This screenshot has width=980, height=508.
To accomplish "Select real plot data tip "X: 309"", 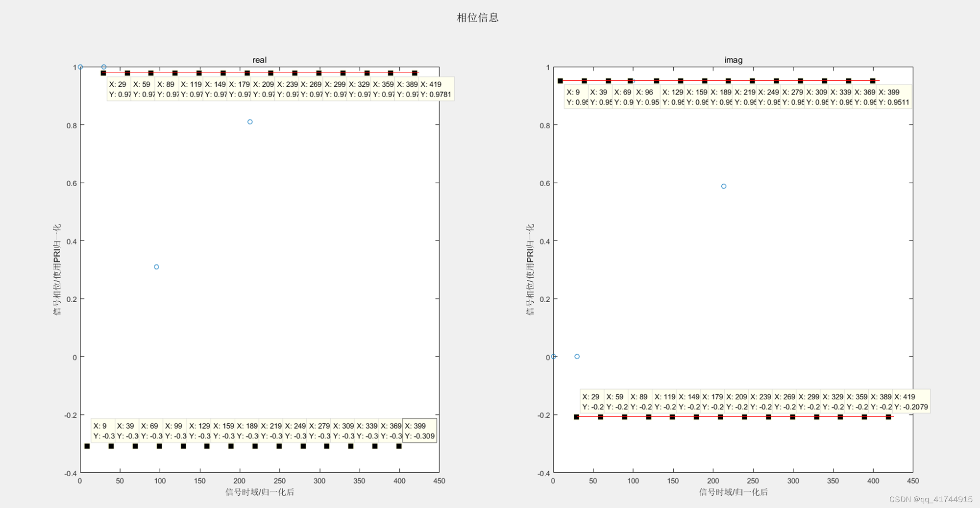I will point(343,431).
